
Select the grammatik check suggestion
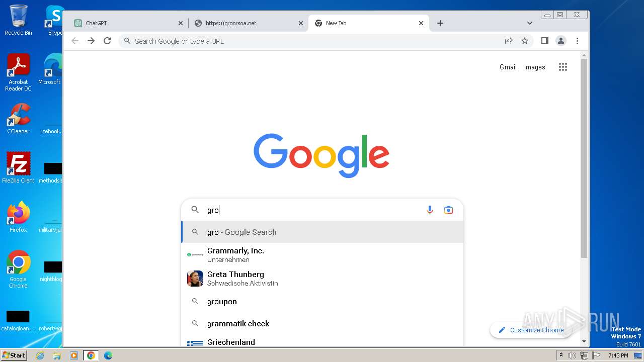pos(322,324)
